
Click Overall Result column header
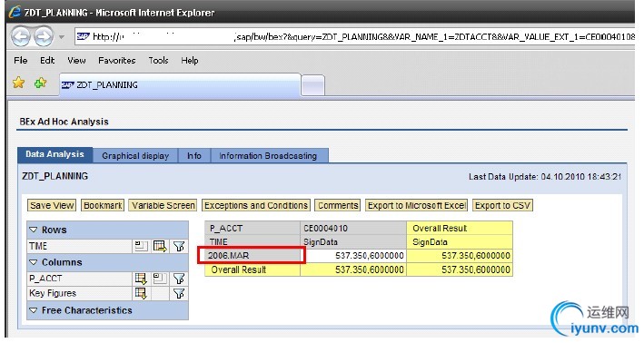coord(460,228)
